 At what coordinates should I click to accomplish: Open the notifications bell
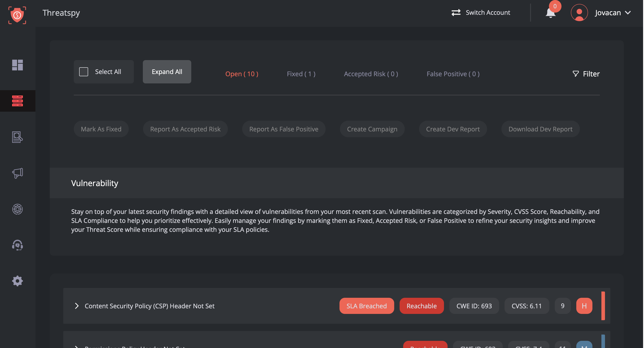coord(551,13)
